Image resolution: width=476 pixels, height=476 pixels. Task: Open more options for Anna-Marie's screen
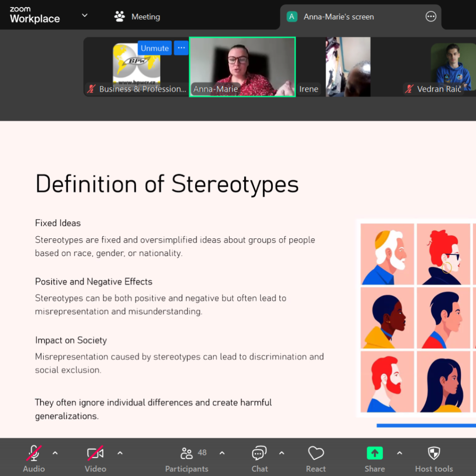click(431, 17)
